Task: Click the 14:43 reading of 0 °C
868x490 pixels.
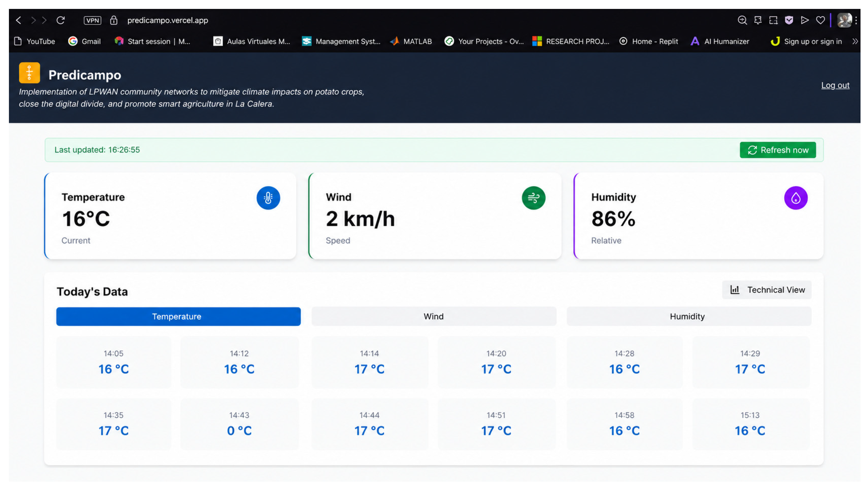Action: (x=239, y=424)
